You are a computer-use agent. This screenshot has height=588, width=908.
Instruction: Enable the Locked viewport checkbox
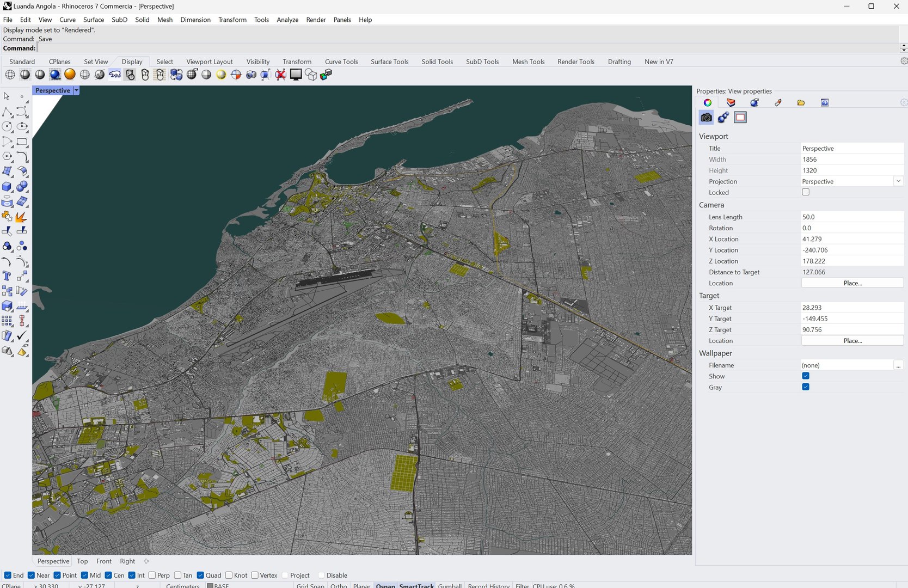(806, 192)
